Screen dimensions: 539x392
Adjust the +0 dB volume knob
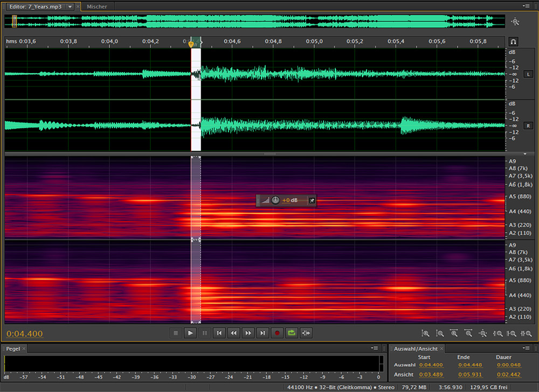point(275,200)
